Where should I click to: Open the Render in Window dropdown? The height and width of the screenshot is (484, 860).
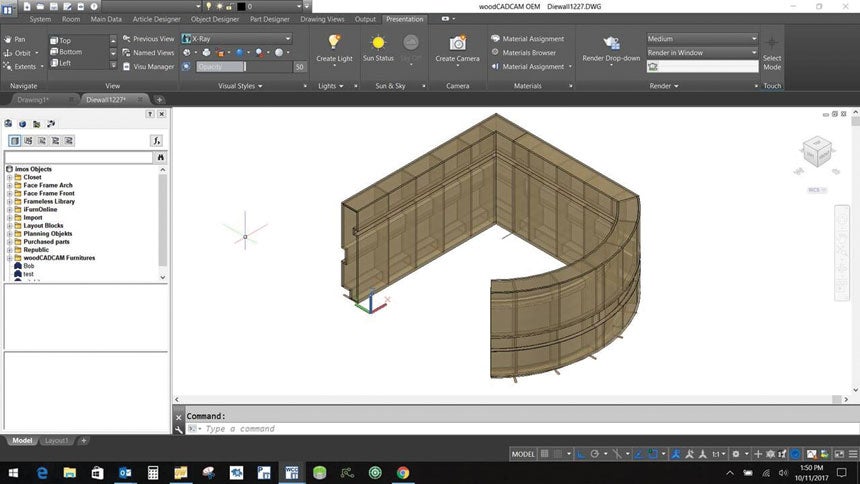click(x=702, y=53)
